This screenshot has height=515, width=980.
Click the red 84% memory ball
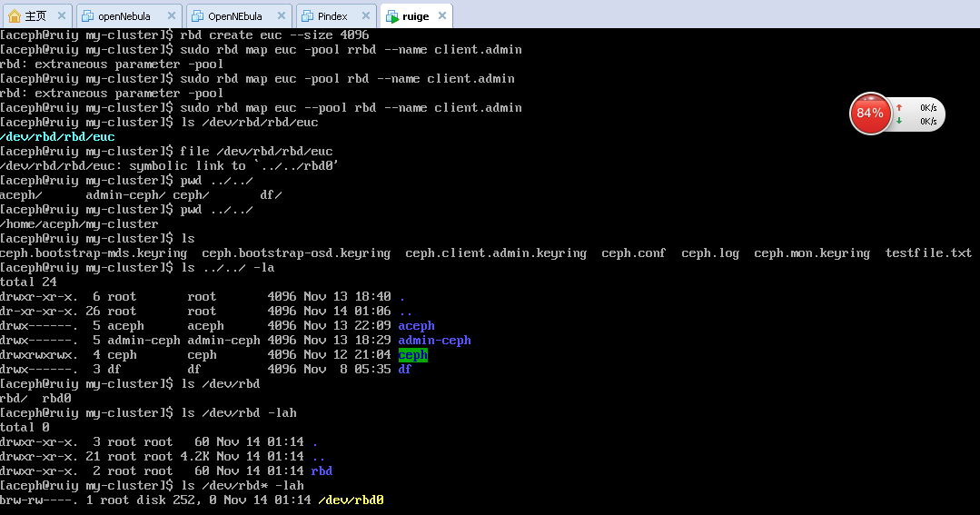(x=870, y=114)
